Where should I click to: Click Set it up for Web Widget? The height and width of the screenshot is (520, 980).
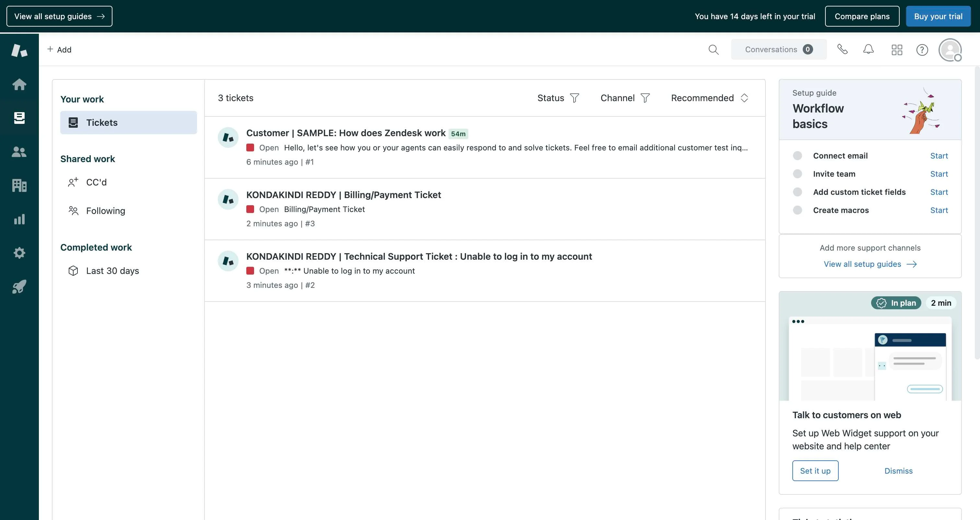pos(815,471)
